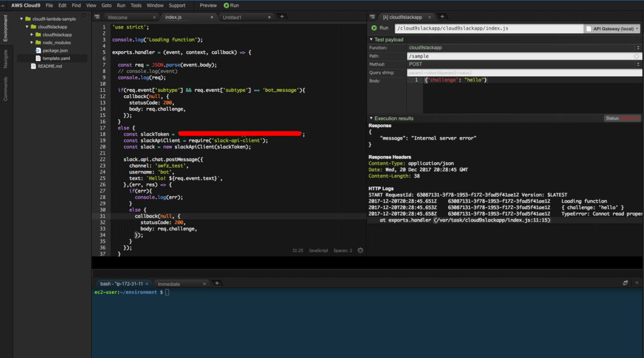Screen dimensions: 644x358
Task: Open editor settings gear in status bar
Action: pyautogui.click(x=360, y=250)
